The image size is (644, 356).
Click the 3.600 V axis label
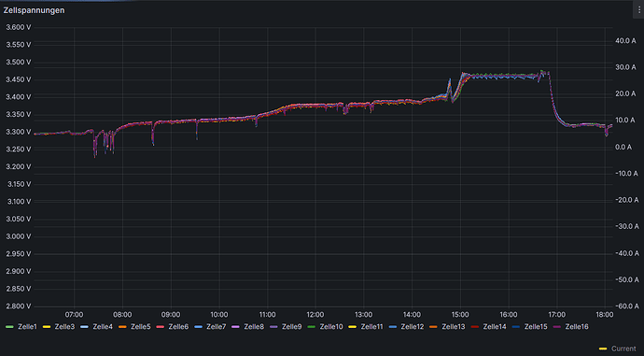point(18,27)
